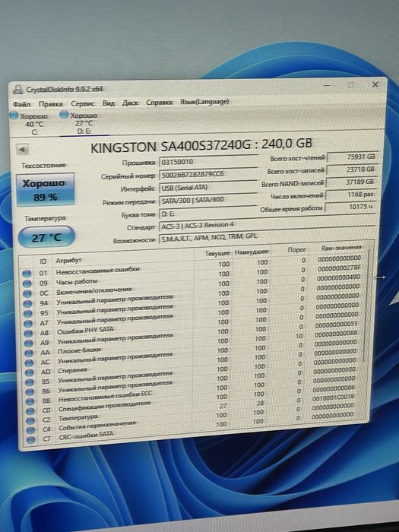This screenshot has width=399, height=532.
Task: Click the Всего хост-чтений value 75931 GB
Action: pos(353,157)
